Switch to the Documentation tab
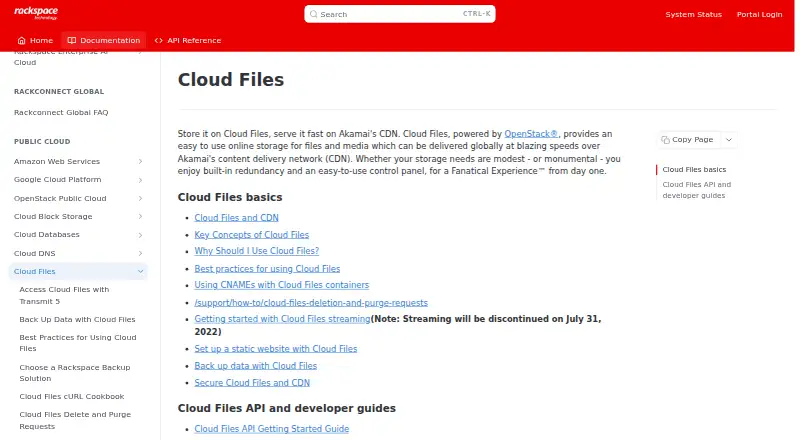 [x=104, y=40]
